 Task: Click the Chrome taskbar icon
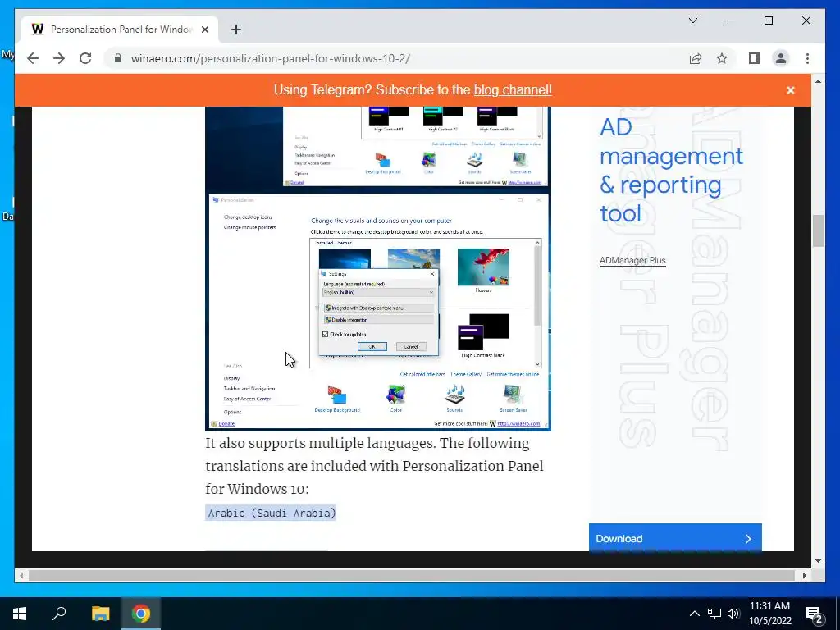[141, 614]
